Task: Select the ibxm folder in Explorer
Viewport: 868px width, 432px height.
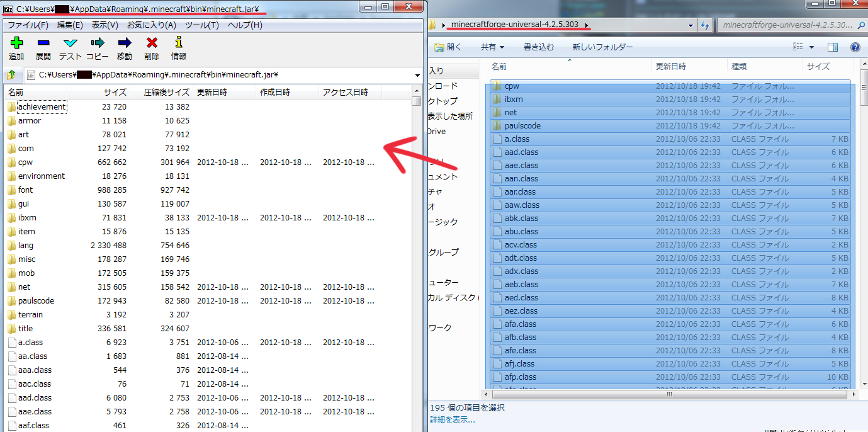Action: click(670, 99)
